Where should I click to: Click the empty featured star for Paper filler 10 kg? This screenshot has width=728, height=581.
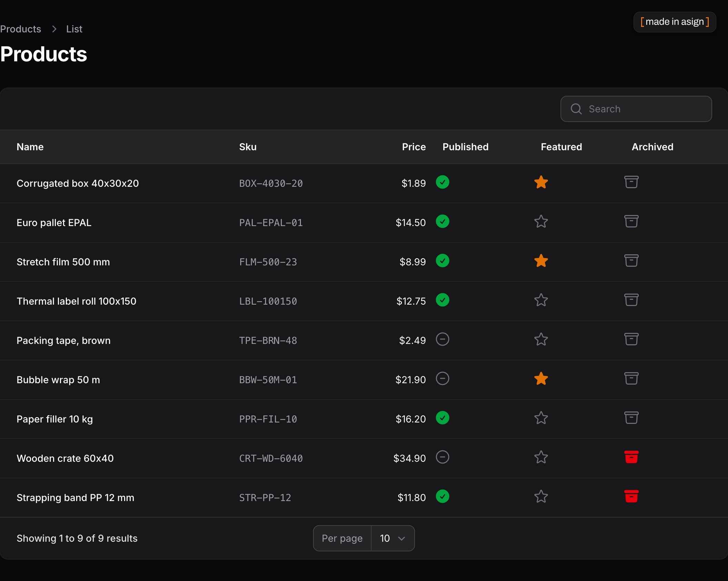click(x=541, y=418)
